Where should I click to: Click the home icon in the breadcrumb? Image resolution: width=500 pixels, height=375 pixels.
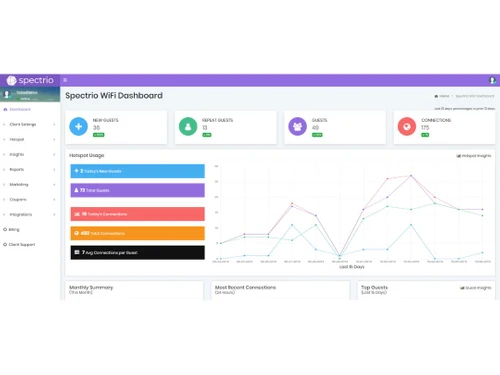click(436, 96)
